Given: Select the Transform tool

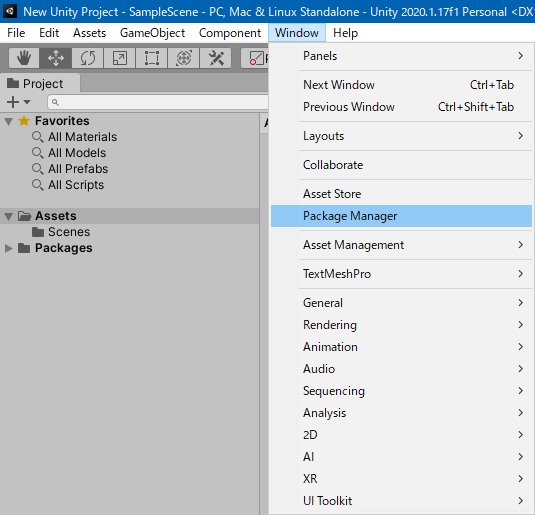Looking at the screenshot, I should pos(184,58).
